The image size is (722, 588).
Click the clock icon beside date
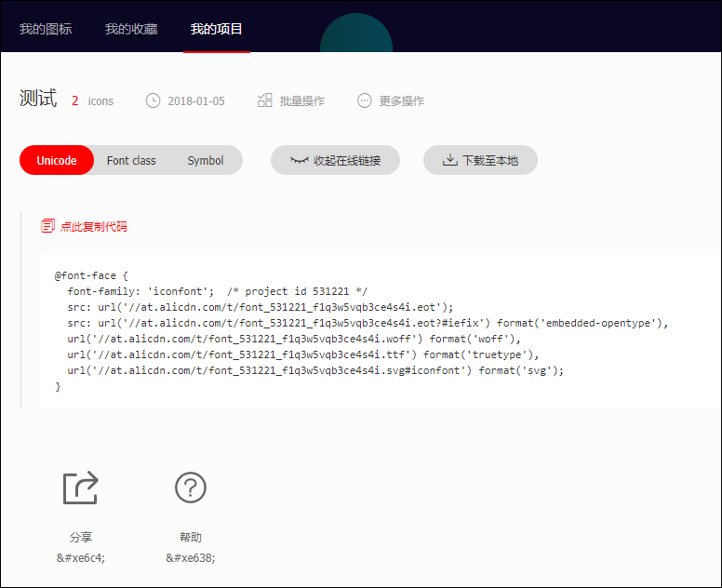pos(153,100)
